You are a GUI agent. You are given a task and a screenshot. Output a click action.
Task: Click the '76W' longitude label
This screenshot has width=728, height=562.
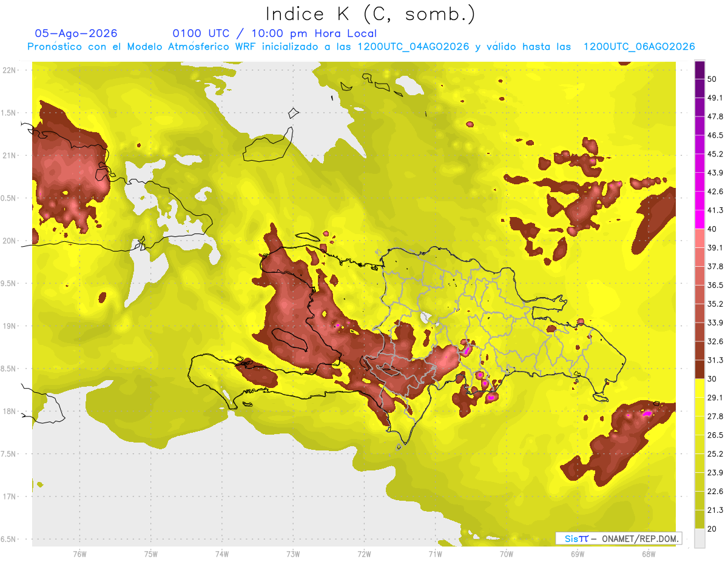tap(79, 554)
